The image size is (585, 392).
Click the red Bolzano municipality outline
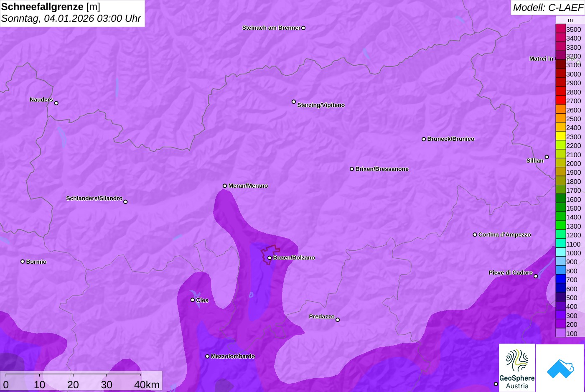click(270, 255)
